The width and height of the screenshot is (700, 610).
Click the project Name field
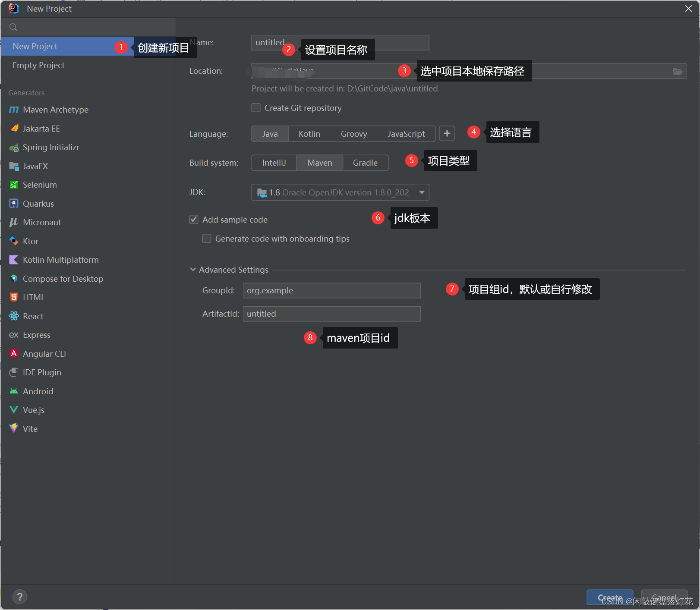(x=340, y=43)
